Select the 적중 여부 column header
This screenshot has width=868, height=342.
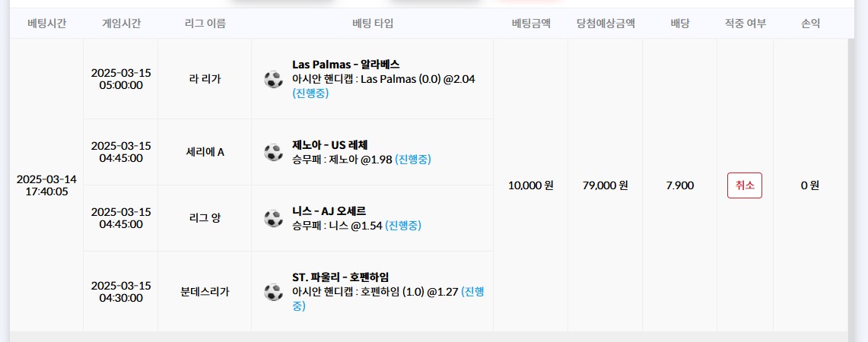click(x=745, y=24)
